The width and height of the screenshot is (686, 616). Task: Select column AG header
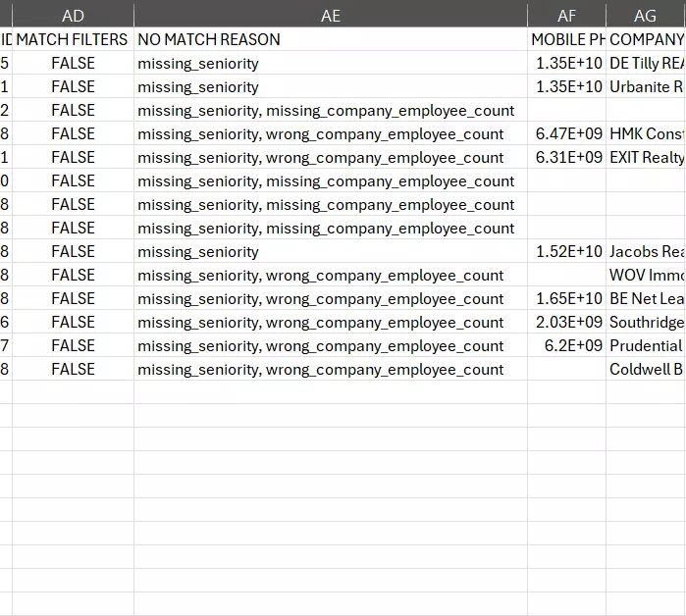click(645, 16)
